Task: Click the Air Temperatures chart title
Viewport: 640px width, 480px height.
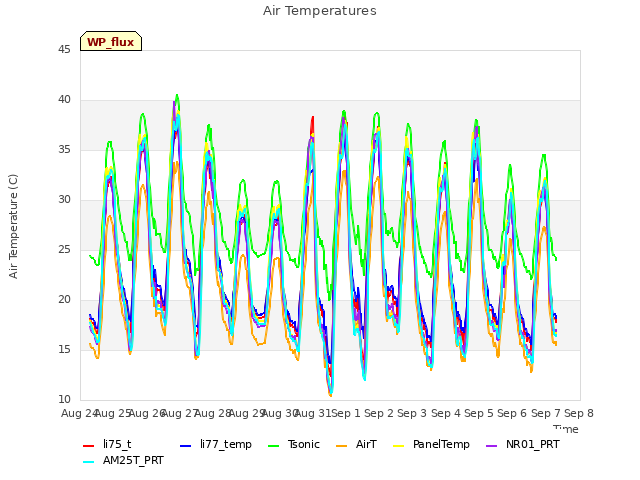Action: point(320,11)
